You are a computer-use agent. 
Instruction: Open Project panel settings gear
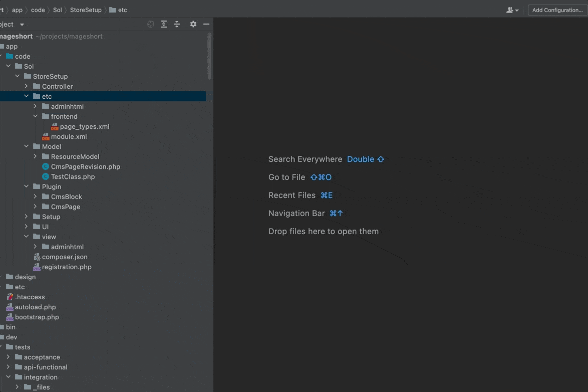pos(193,24)
